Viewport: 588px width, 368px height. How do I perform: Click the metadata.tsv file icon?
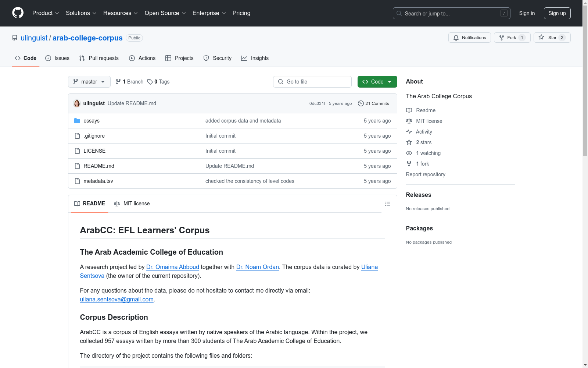coord(77,181)
